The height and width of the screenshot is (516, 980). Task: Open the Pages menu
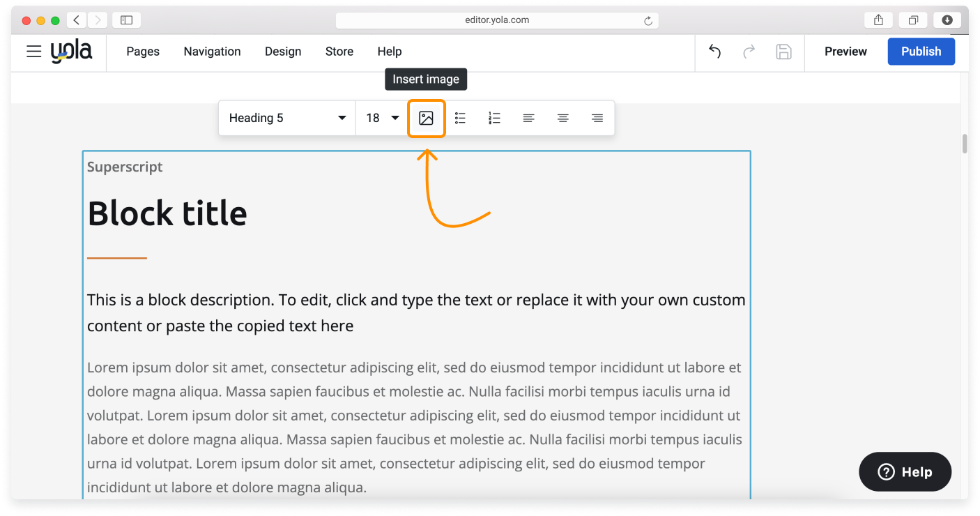point(143,52)
